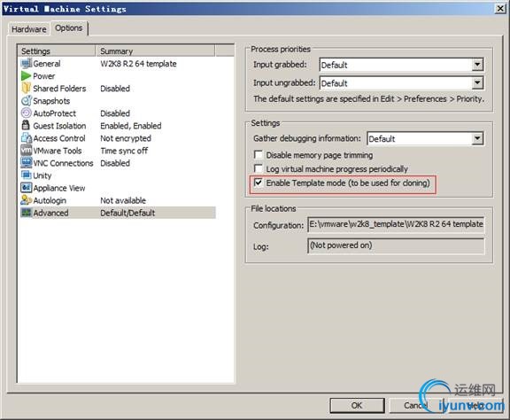This screenshot has height=420, width=510.
Task: Select the Guest Isolation row label
Action: click(x=59, y=126)
